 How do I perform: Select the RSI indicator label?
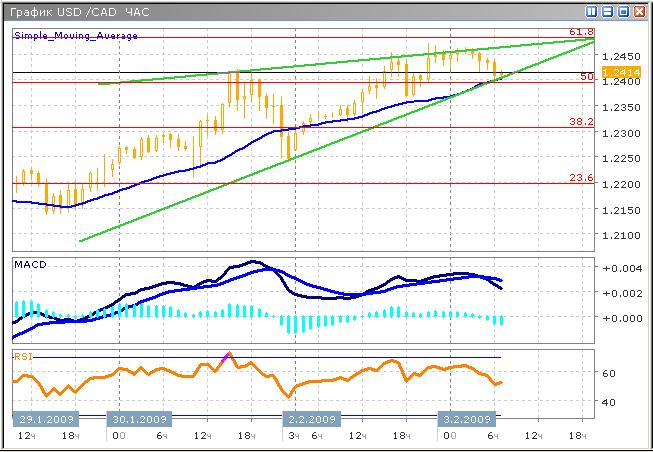pyautogui.click(x=23, y=357)
